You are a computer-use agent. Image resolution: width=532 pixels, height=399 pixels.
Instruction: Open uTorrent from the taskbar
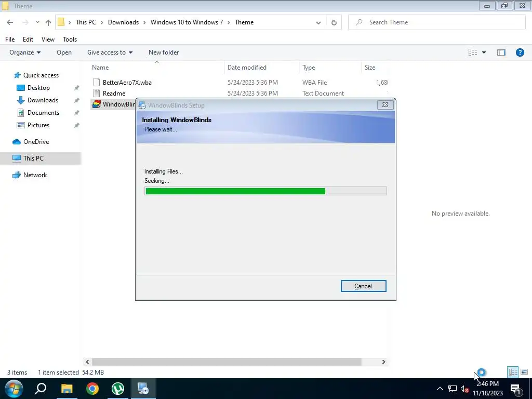point(118,389)
